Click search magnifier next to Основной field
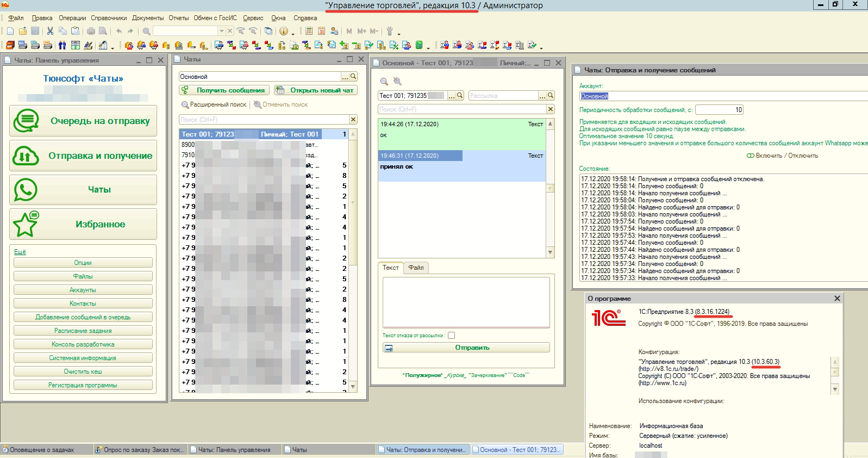This screenshot has height=458, width=868. click(x=353, y=77)
